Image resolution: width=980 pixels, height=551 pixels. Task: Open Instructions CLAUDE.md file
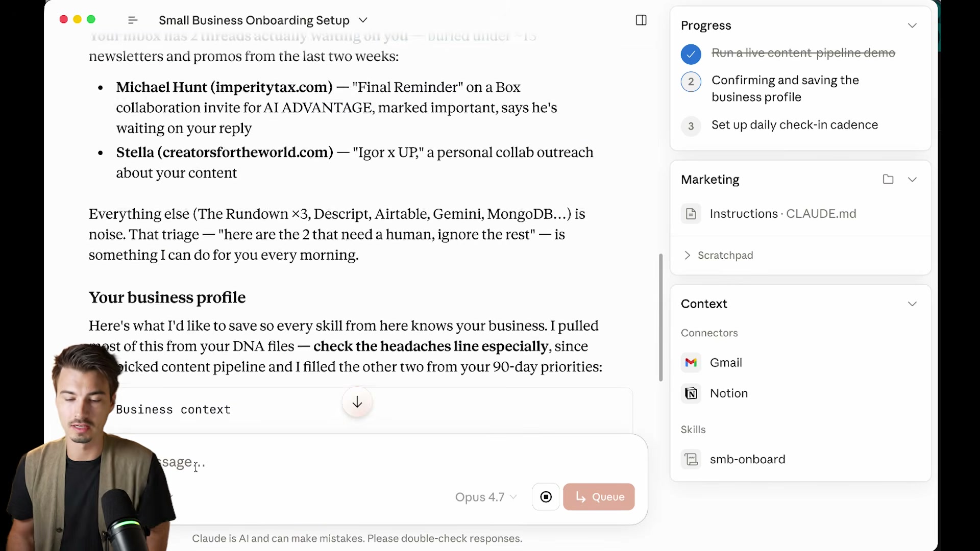click(x=783, y=214)
